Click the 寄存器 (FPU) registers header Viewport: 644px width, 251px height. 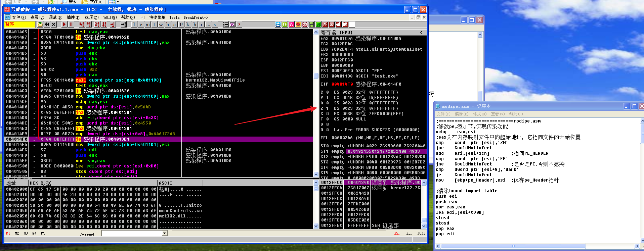[336, 32]
